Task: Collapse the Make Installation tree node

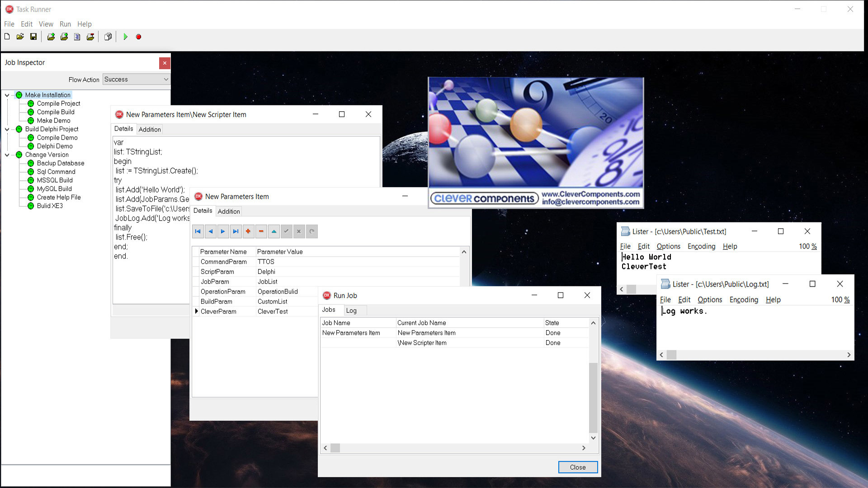Action: coord(7,95)
